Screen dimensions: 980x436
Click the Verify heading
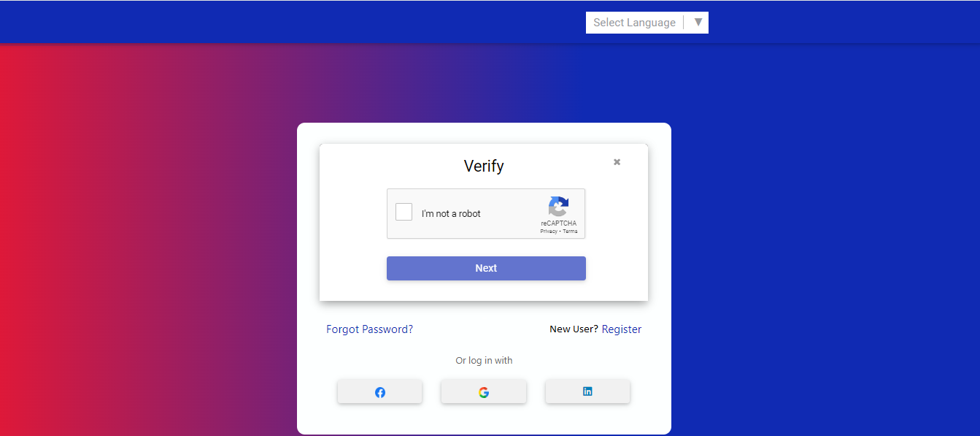click(x=484, y=166)
